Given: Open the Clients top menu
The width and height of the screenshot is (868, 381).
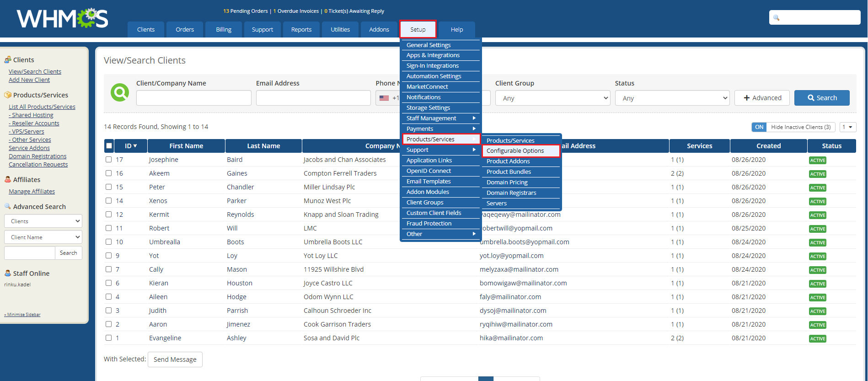Looking at the screenshot, I should click(x=146, y=29).
